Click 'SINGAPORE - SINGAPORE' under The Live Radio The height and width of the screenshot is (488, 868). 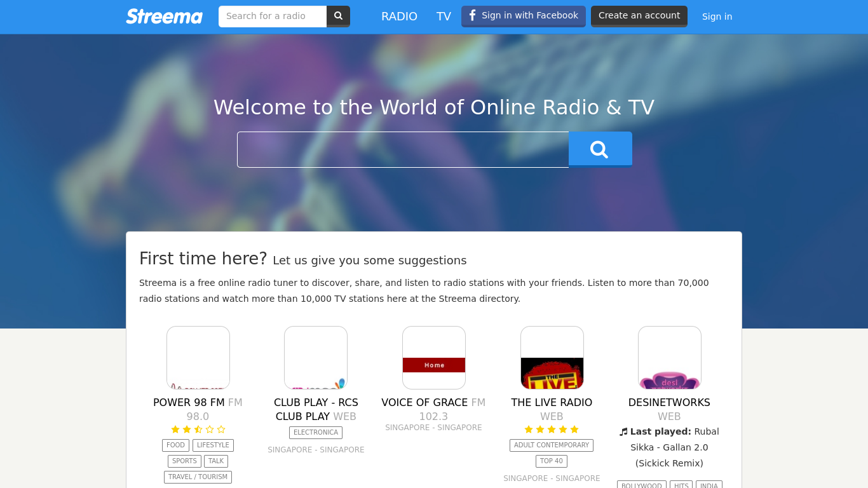tap(552, 478)
